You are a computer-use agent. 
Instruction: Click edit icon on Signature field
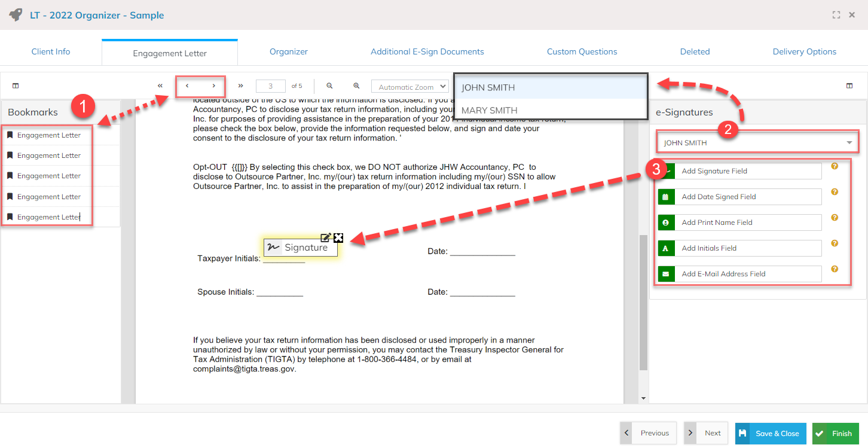pyautogui.click(x=326, y=237)
